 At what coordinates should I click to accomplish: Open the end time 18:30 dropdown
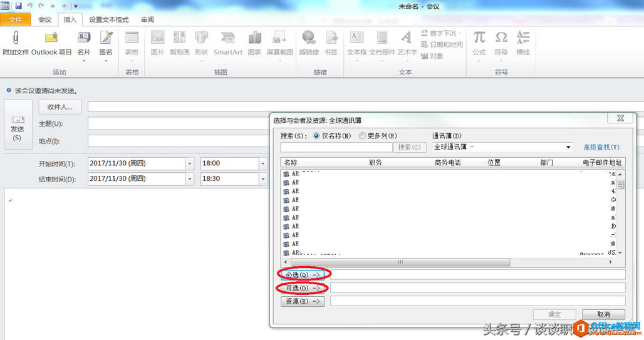263,179
